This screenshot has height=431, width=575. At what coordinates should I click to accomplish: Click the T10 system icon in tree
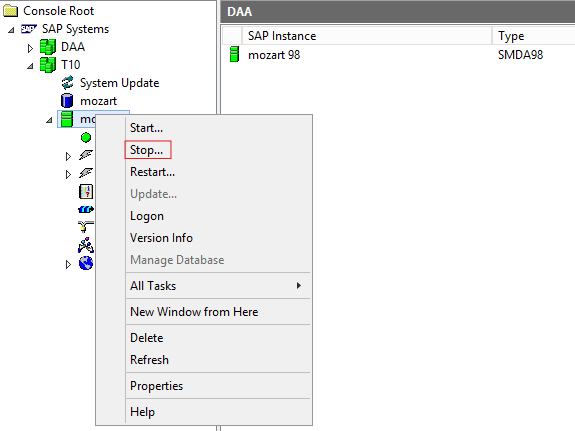[48, 65]
